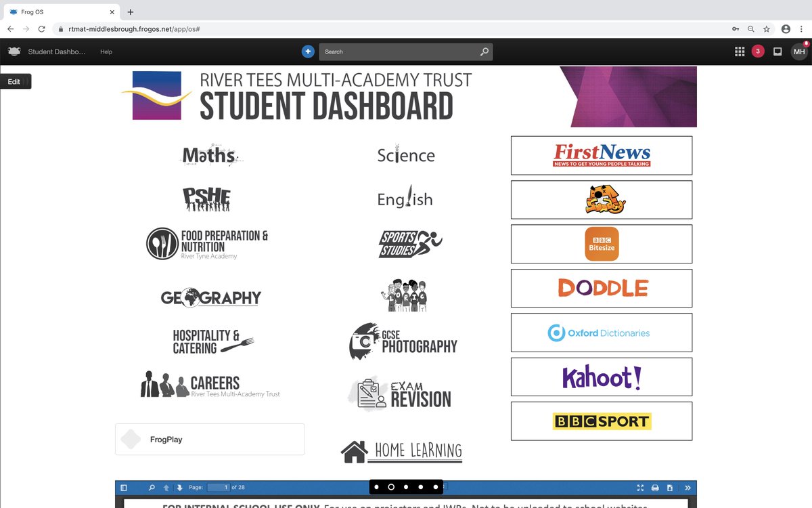Go back in browser history
The width and height of the screenshot is (812, 508).
pyautogui.click(x=10, y=29)
